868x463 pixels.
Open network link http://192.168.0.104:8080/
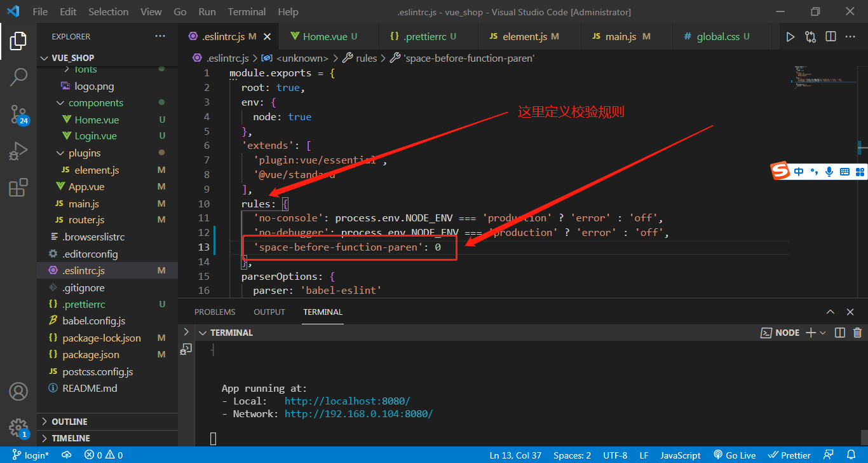(x=358, y=414)
